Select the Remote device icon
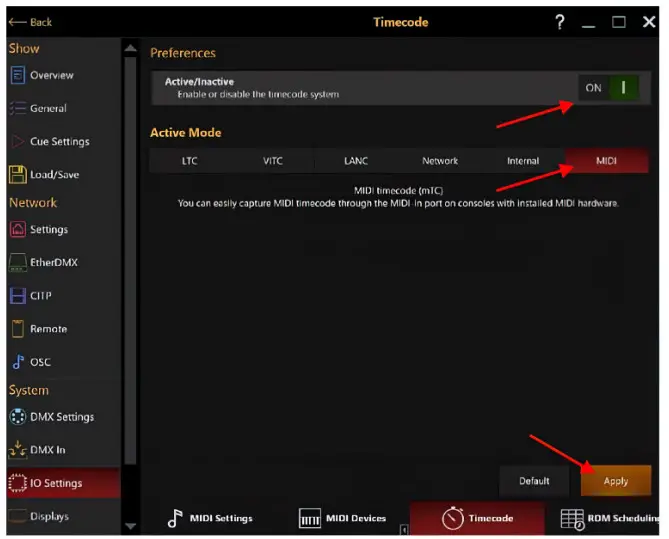The width and height of the screenshot is (669, 539). point(17,329)
